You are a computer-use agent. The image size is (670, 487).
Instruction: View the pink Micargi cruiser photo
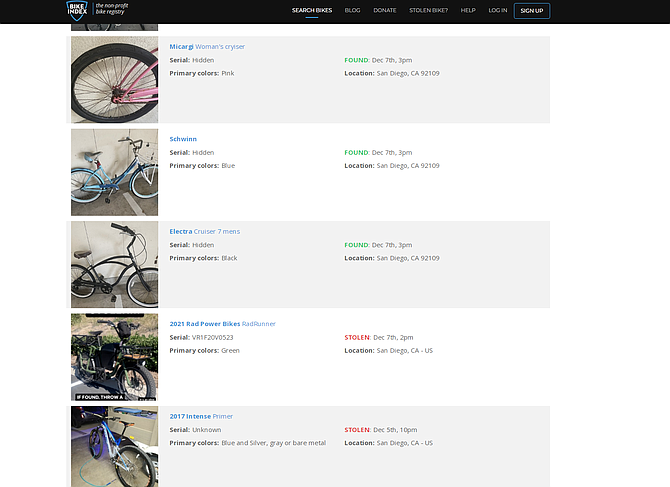[x=115, y=79]
